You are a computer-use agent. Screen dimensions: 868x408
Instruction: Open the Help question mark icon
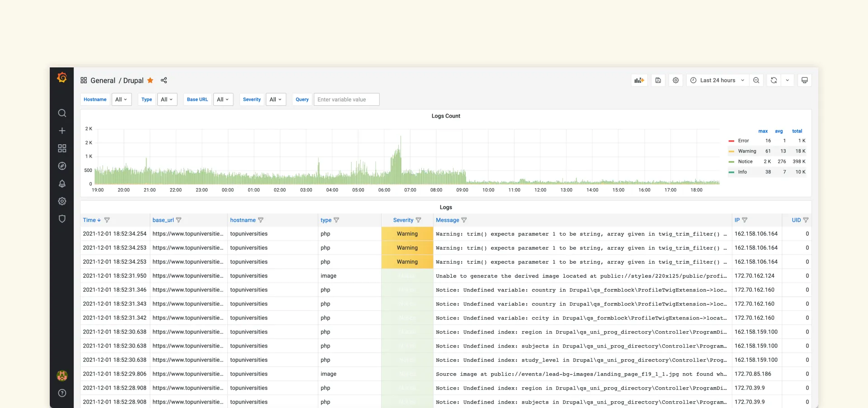tap(62, 393)
